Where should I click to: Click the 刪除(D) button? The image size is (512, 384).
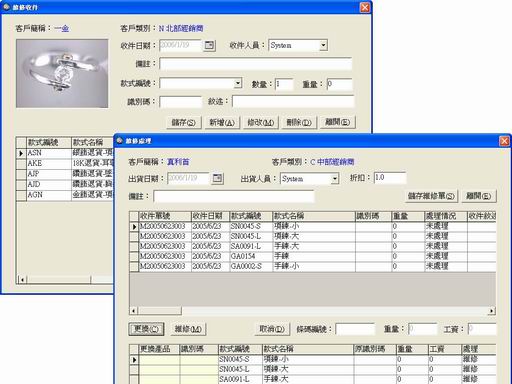coord(299,122)
